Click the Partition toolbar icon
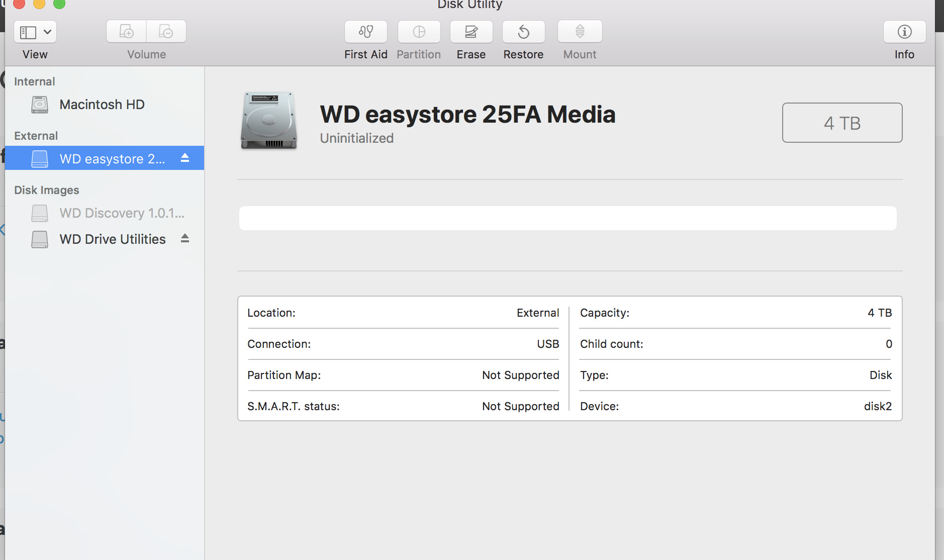 [x=419, y=32]
